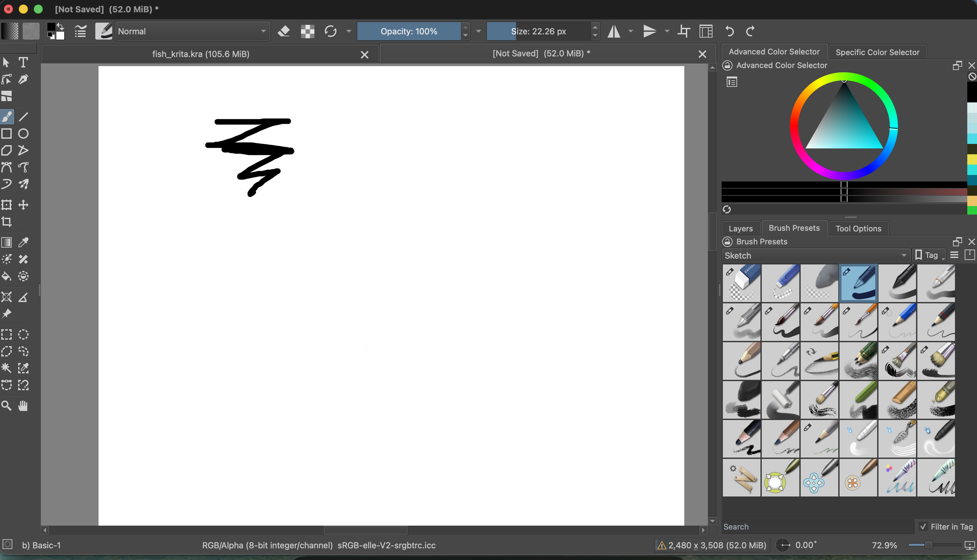This screenshot has width=977, height=560.
Task: Click Reload original preset button
Action: coord(330,31)
